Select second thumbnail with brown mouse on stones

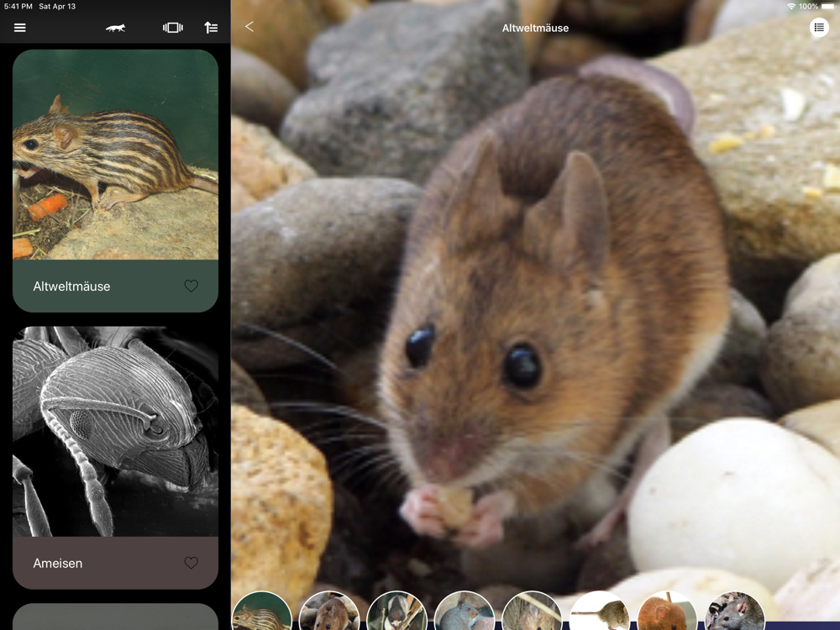click(x=329, y=612)
